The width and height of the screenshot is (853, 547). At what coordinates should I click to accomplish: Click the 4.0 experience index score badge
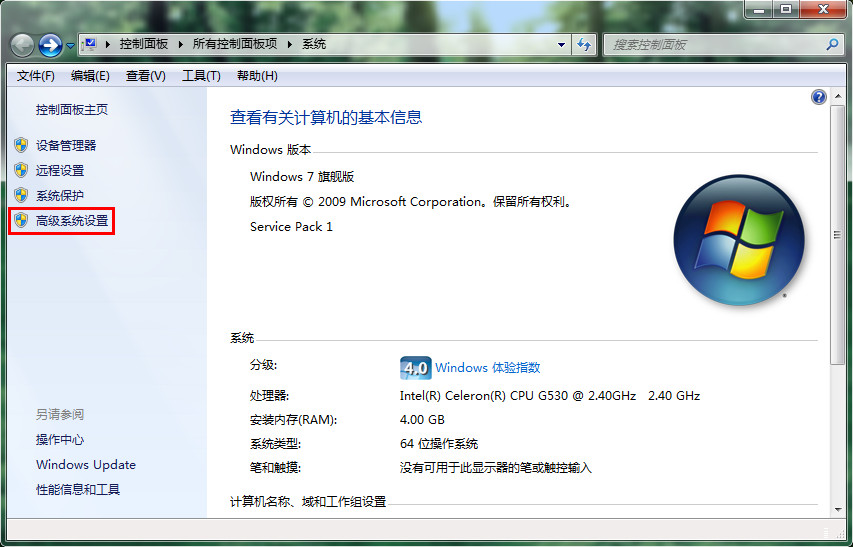tap(415, 367)
